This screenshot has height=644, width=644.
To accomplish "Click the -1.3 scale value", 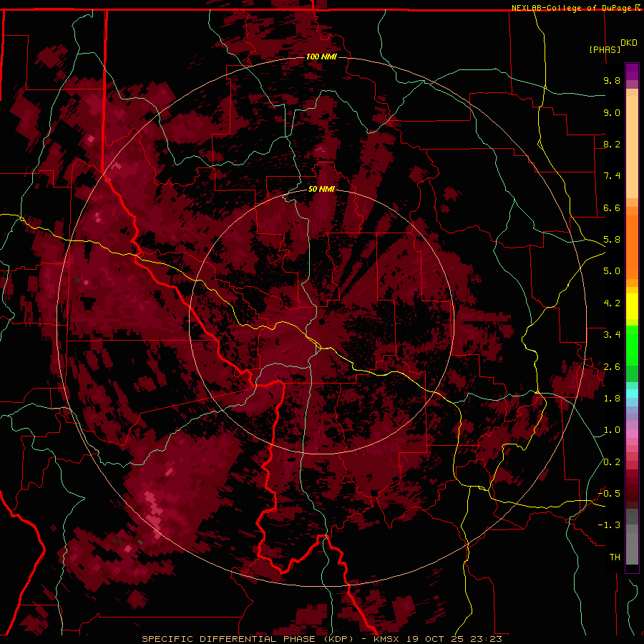I will (609, 525).
